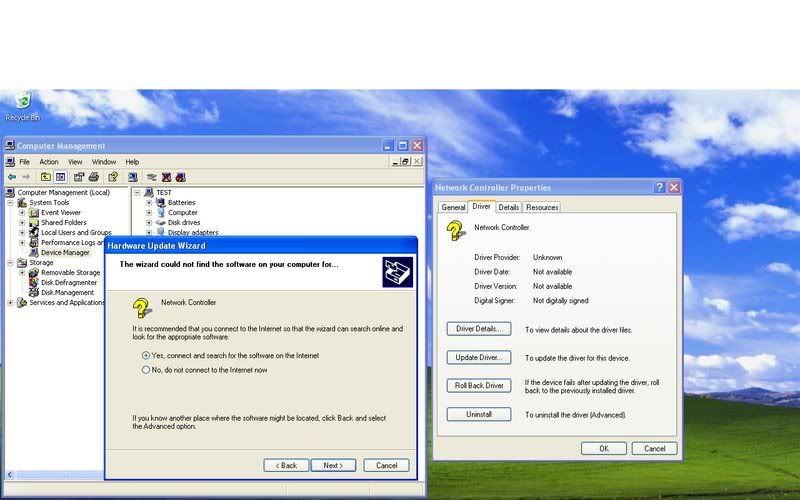
Task: Select Disk Defragmenter in the console tree
Action: click(69, 282)
